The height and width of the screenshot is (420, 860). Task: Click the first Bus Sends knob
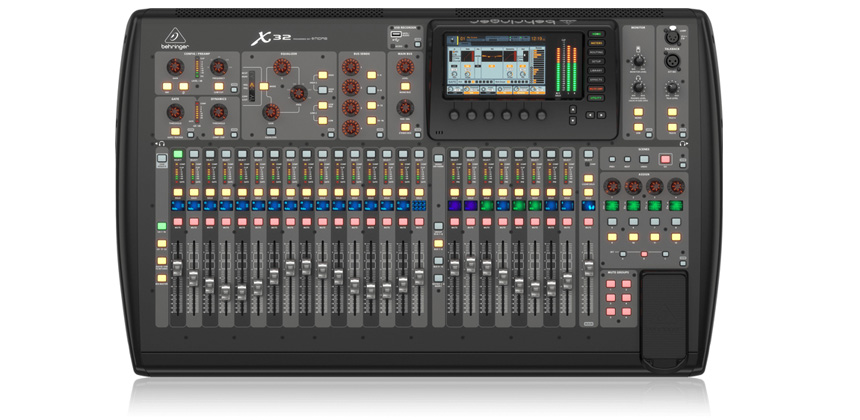[350, 67]
